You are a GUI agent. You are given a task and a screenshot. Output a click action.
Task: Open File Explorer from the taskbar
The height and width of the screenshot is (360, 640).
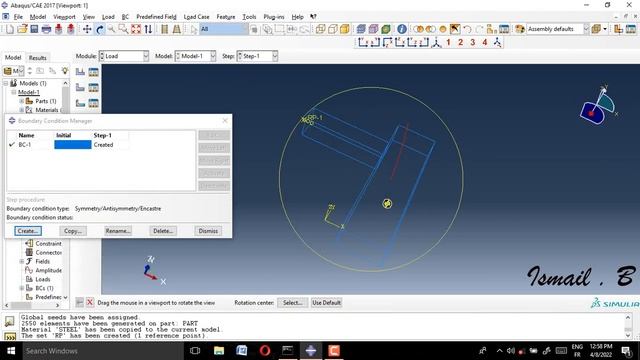[x=219, y=351]
